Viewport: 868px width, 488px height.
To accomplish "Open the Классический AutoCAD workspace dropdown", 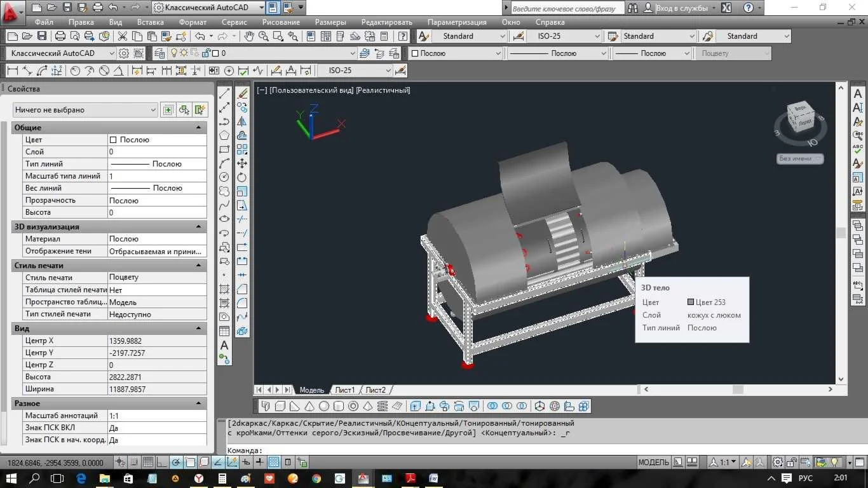I will pos(62,53).
